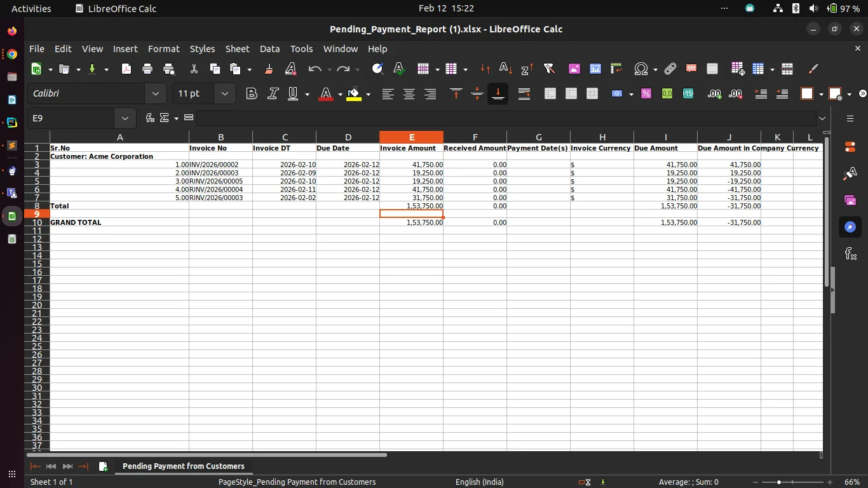Open sidebar Navigator deck
Screen dimensions: 868x488
pyautogui.click(x=850, y=227)
